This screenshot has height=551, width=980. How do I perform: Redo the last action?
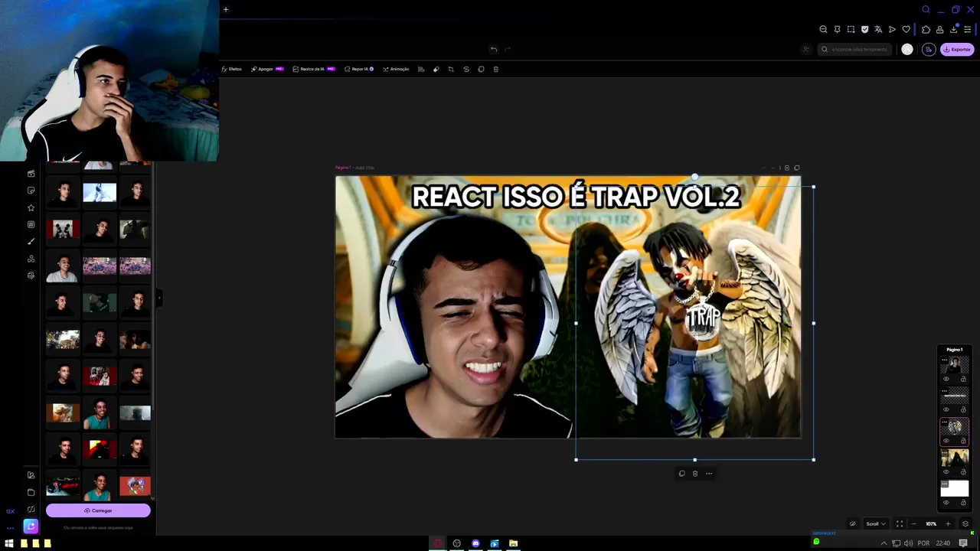coord(508,49)
